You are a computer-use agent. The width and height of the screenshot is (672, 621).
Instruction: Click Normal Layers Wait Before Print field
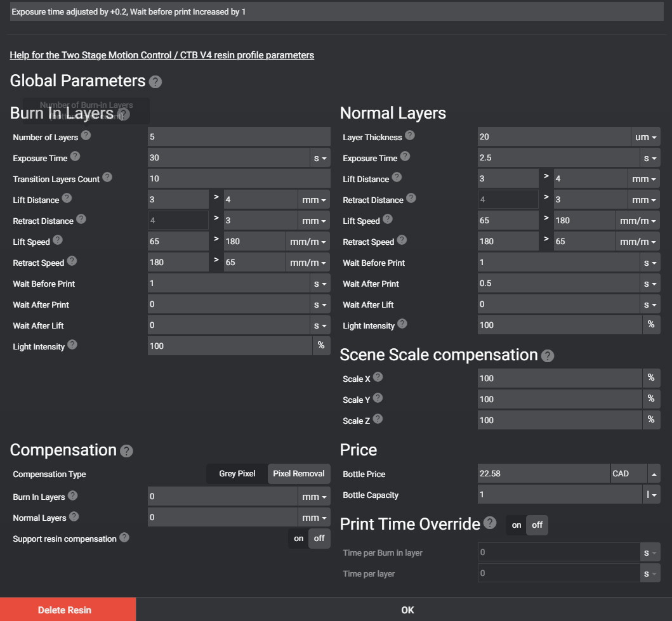558,263
